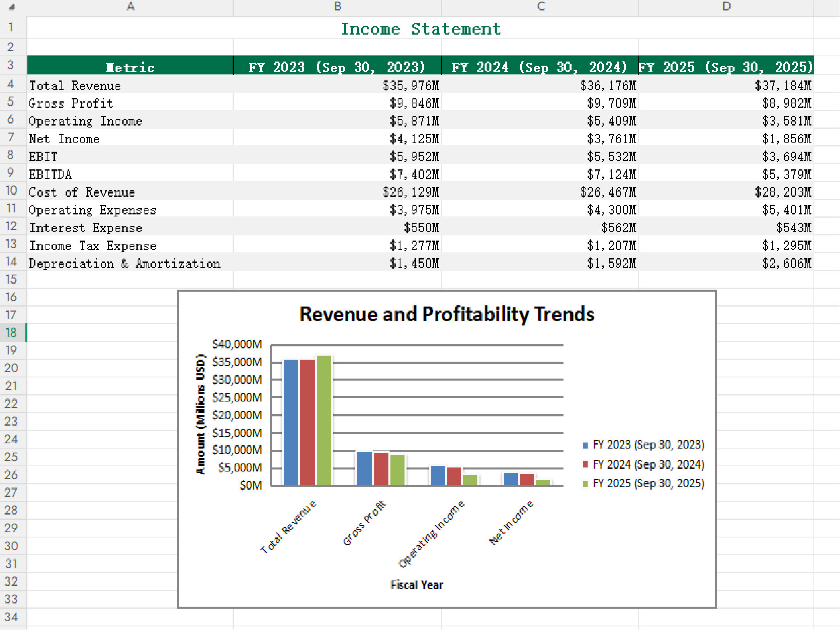This screenshot has height=630, width=840.
Task: Click the FY 2024 column header cell
Action: pyautogui.click(x=540, y=67)
